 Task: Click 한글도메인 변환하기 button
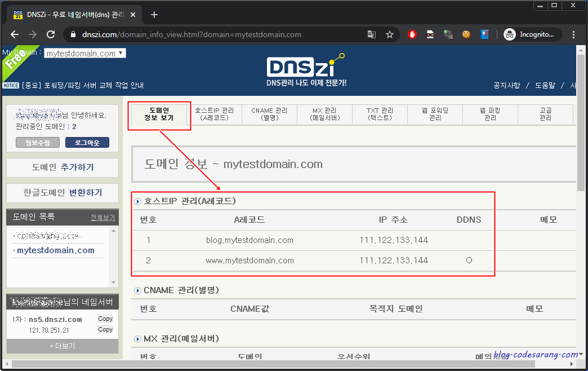(x=63, y=193)
